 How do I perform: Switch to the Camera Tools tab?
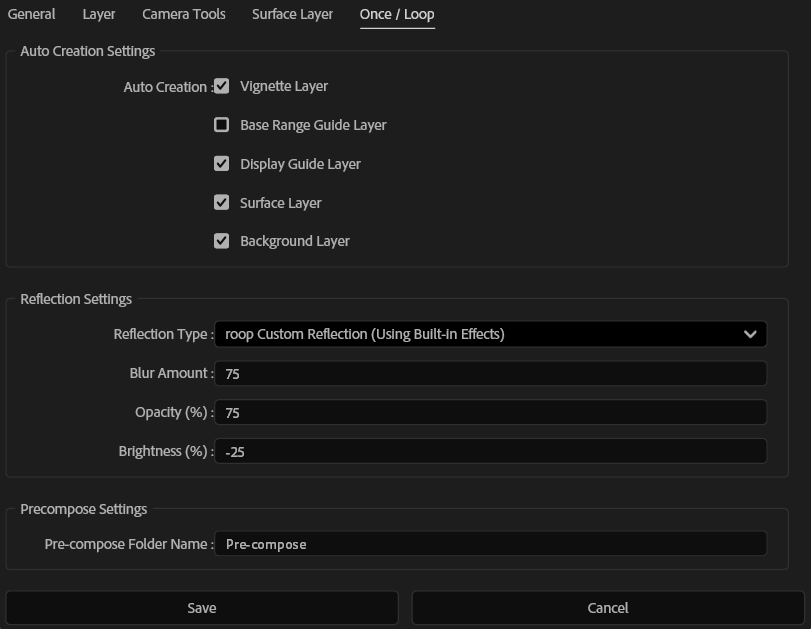[183, 14]
